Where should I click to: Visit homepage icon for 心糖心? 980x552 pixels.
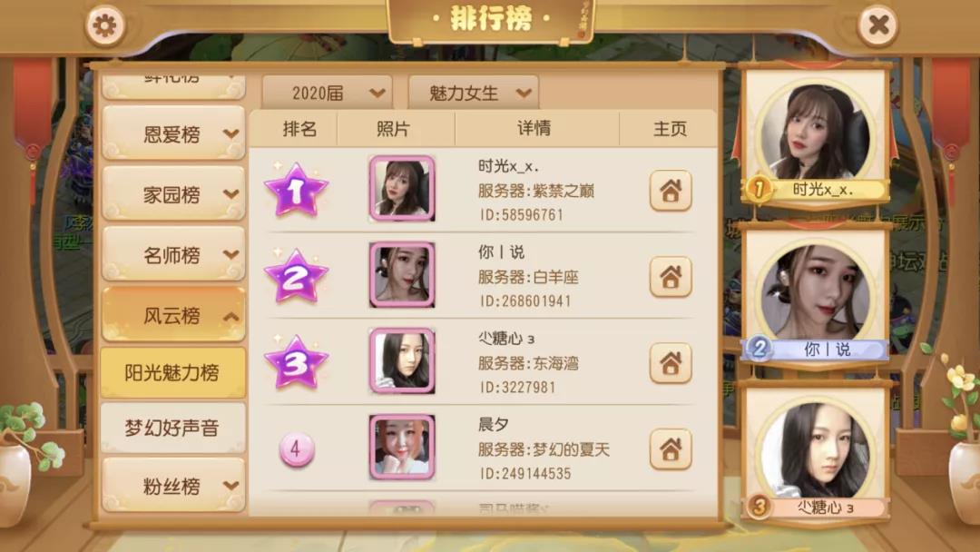671,362
